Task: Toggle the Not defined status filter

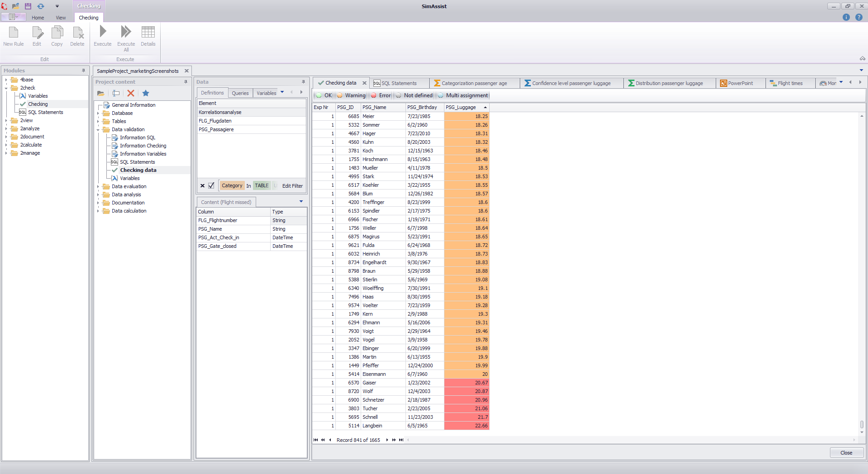Action: tap(414, 95)
